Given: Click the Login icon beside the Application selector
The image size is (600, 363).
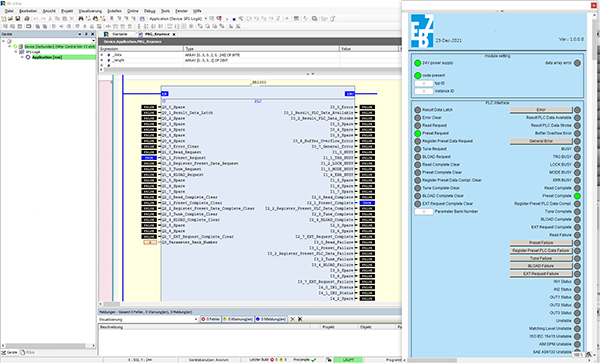Looking at the screenshot, I should tap(212, 18).
